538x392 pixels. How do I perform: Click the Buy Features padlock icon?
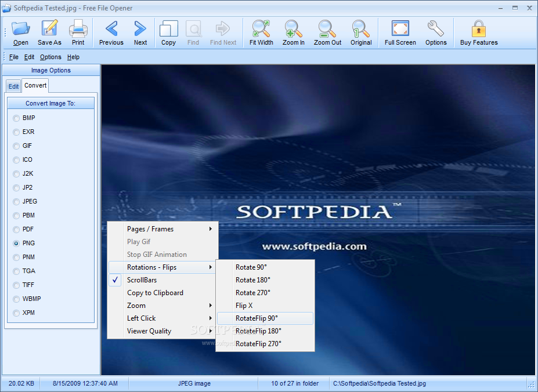[x=479, y=28]
